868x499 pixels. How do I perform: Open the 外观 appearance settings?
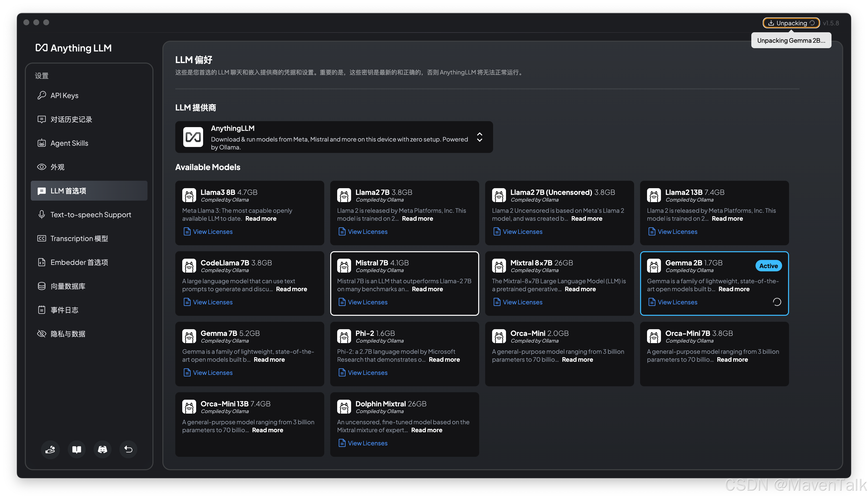click(89, 167)
